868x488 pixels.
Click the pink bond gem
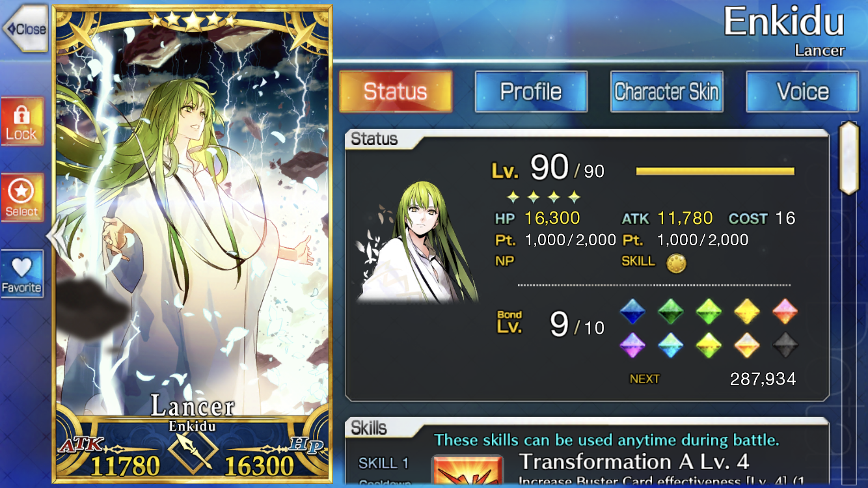click(785, 312)
